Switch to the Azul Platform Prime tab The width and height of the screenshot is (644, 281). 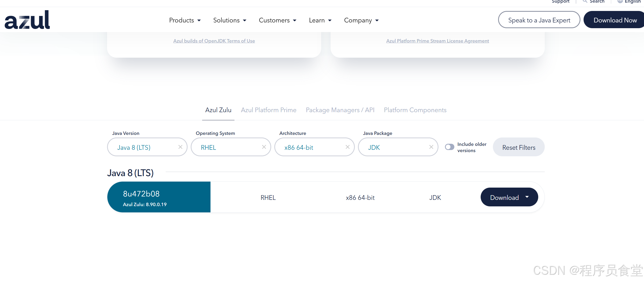click(269, 110)
